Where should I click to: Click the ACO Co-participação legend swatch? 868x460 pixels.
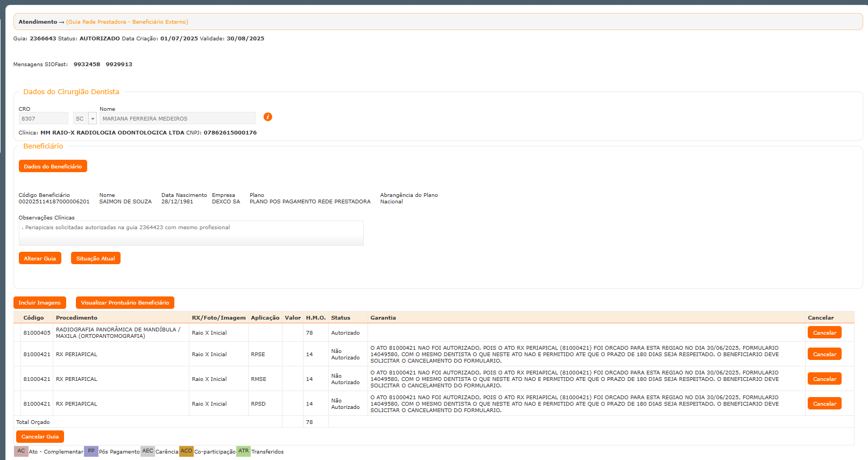[x=186, y=451]
